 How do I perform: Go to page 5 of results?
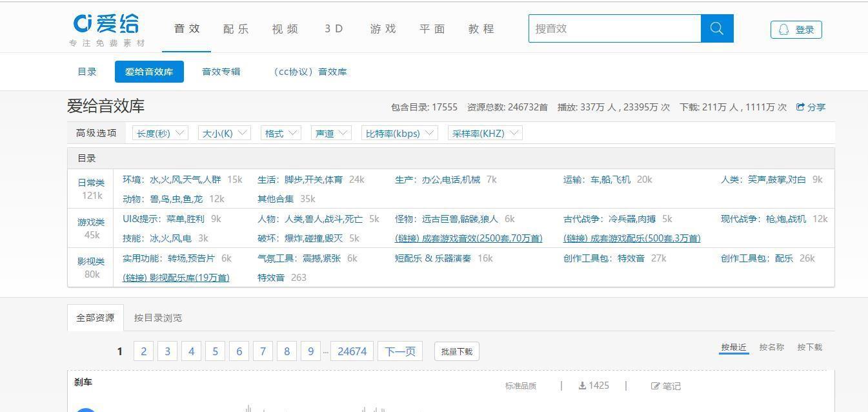tap(215, 351)
